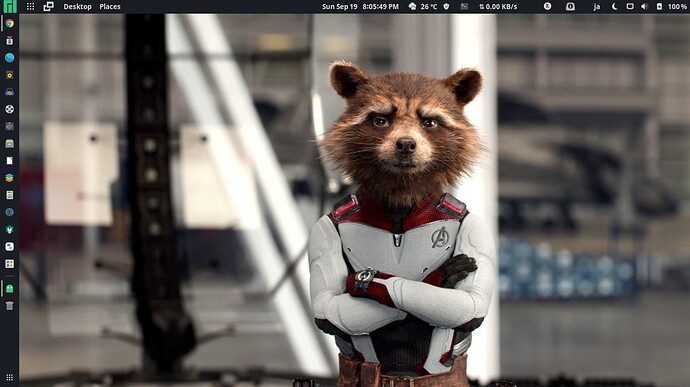Open the white document text editor in the dock
This screenshot has height=387, width=690.
(9, 161)
